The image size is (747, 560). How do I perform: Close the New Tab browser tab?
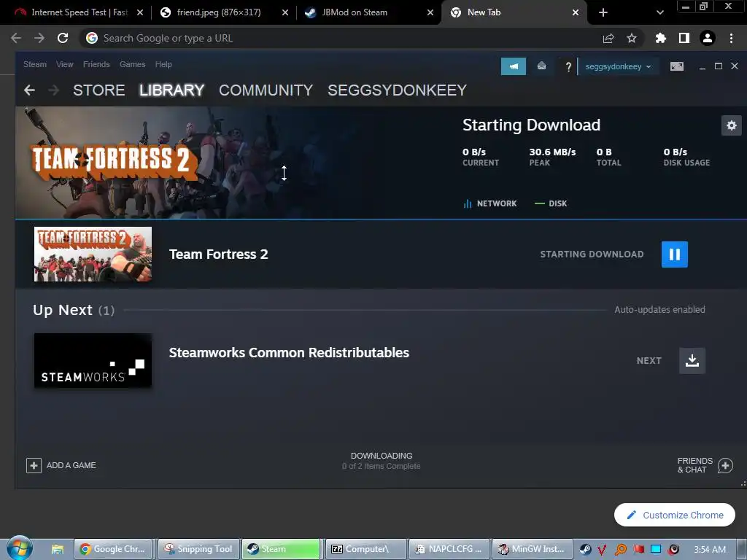575,12
